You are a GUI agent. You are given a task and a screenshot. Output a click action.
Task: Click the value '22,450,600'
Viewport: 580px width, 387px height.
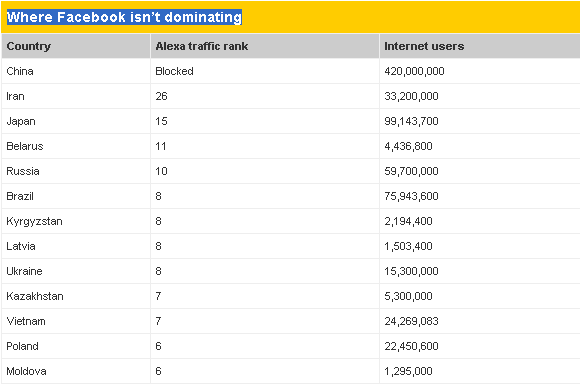(411, 346)
